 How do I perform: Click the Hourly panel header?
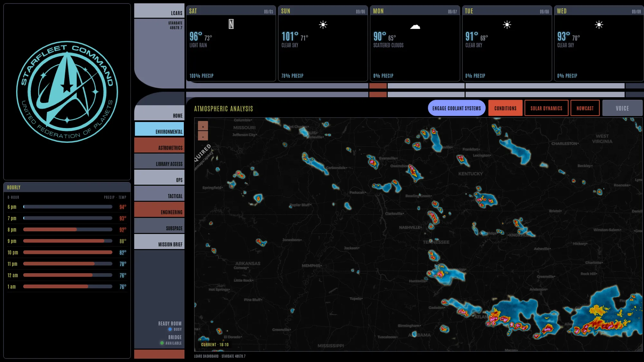[x=67, y=187]
